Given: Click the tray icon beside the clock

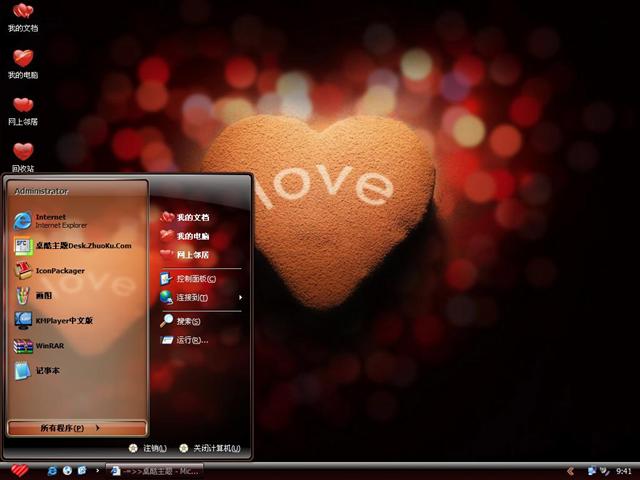Looking at the screenshot, I should (604, 471).
